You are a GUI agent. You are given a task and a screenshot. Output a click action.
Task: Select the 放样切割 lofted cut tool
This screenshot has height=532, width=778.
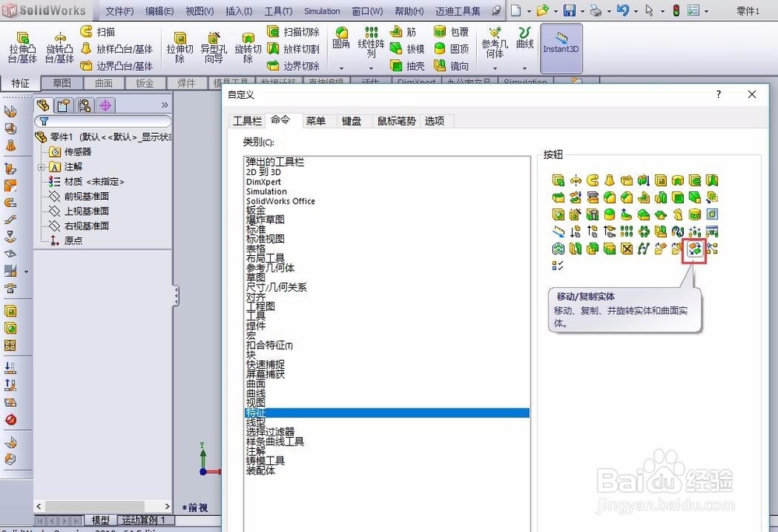click(x=293, y=48)
